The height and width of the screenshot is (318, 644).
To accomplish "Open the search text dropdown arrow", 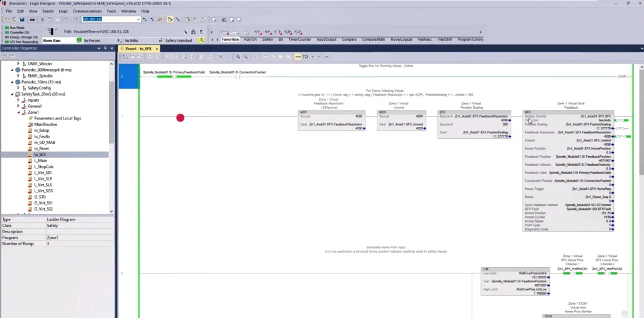I will (138, 19).
